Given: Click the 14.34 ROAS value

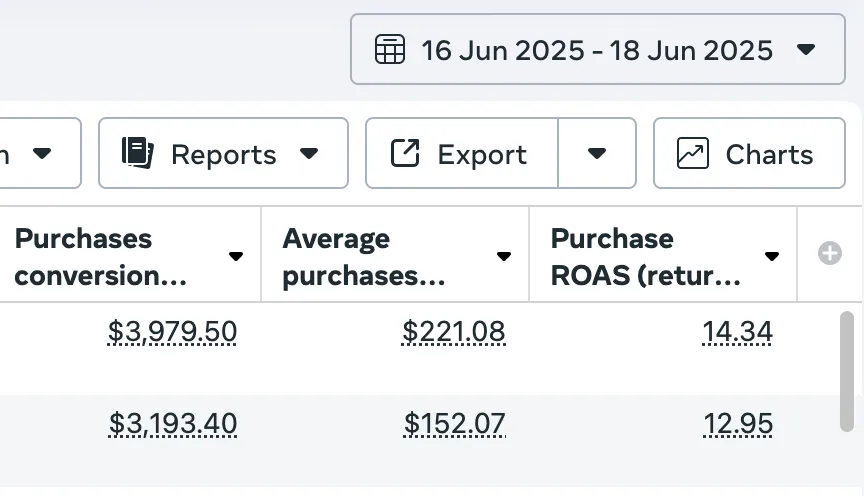Looking at the screenshot, I should coord(737,331).
